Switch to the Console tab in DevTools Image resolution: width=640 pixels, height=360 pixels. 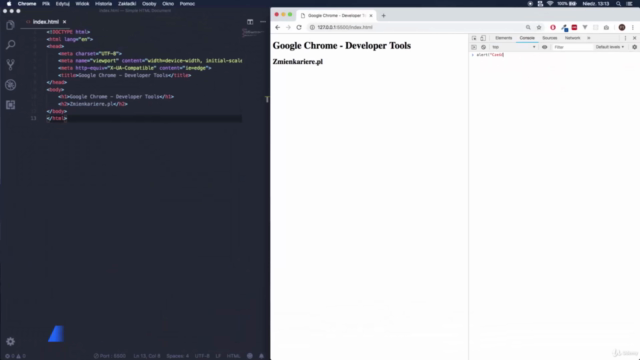[527, 38]
